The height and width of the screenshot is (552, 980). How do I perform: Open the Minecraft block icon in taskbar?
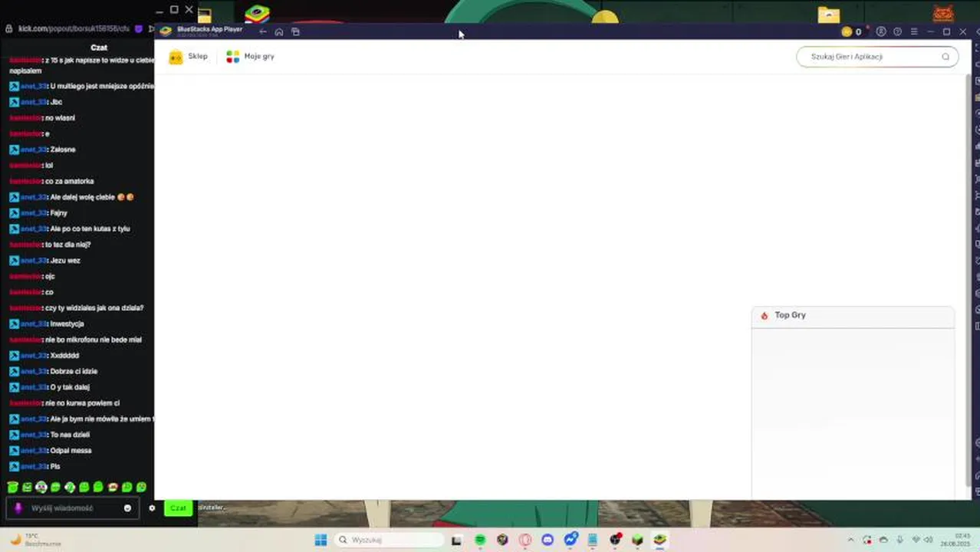click(x=637, y=540)
